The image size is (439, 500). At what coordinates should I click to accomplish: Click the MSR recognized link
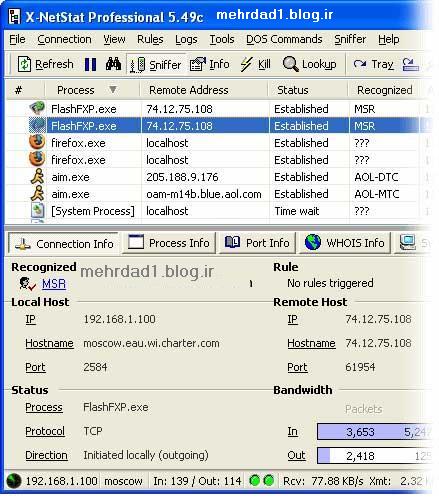tap(54, 284)
